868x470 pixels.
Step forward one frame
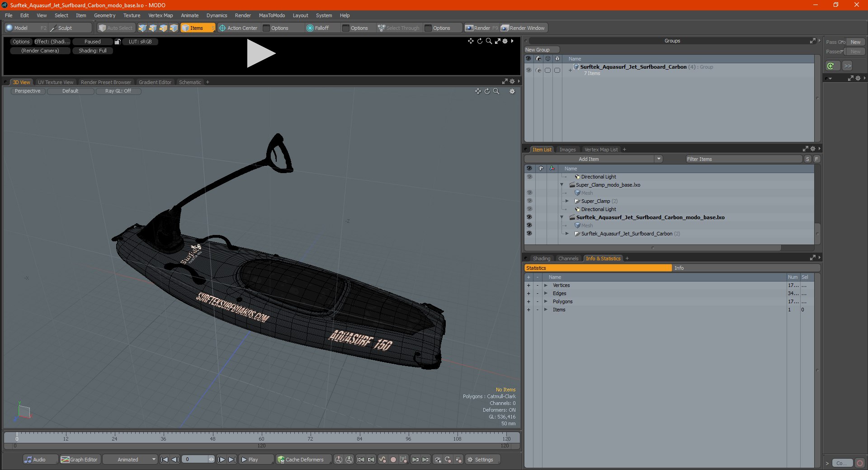(221, 460)
